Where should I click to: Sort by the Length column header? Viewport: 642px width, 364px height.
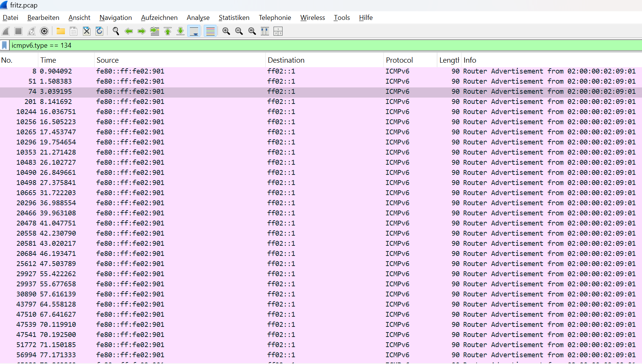(x=449, y=60)
